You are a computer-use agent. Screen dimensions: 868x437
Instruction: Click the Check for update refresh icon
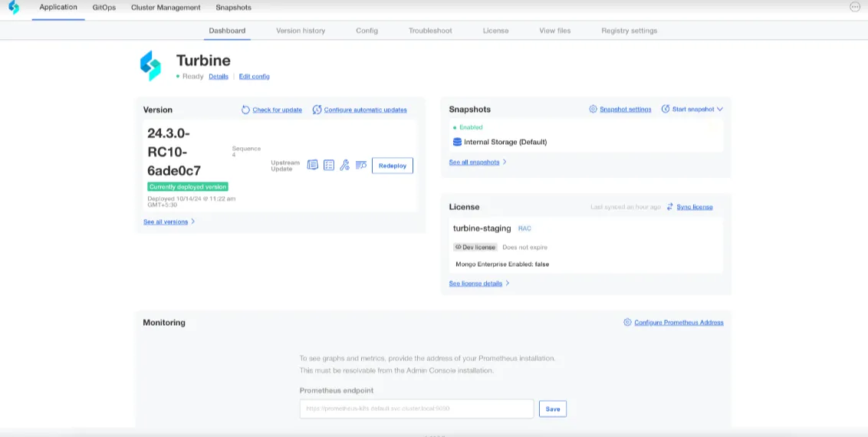coord(246,110)
